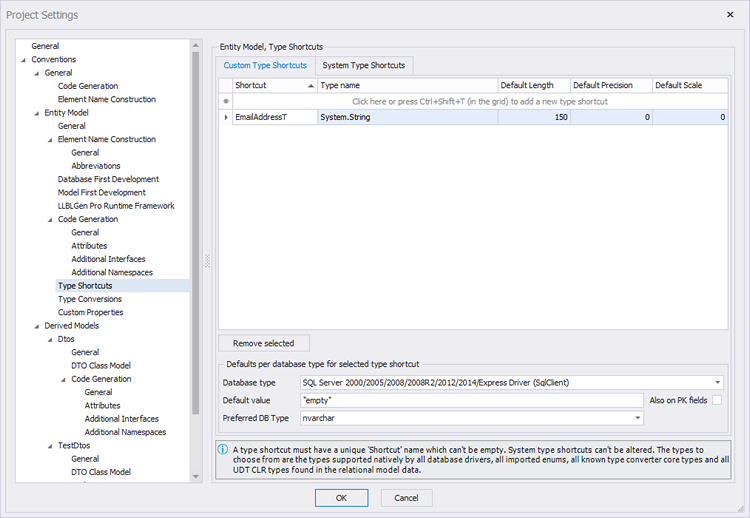Screen dimensions: 750x518
Task: Collapse the Dtos tree node
Action: 50,340
